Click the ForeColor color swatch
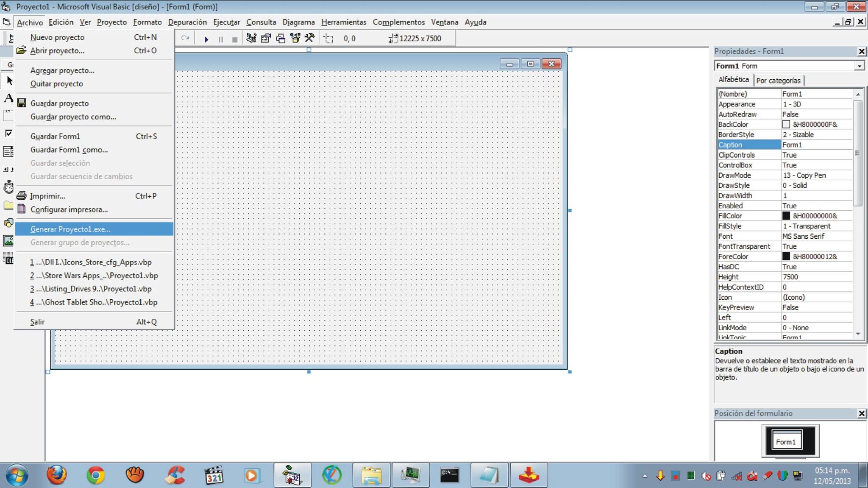The width and height of the screenshot is (868, 488). coord(786,257)
